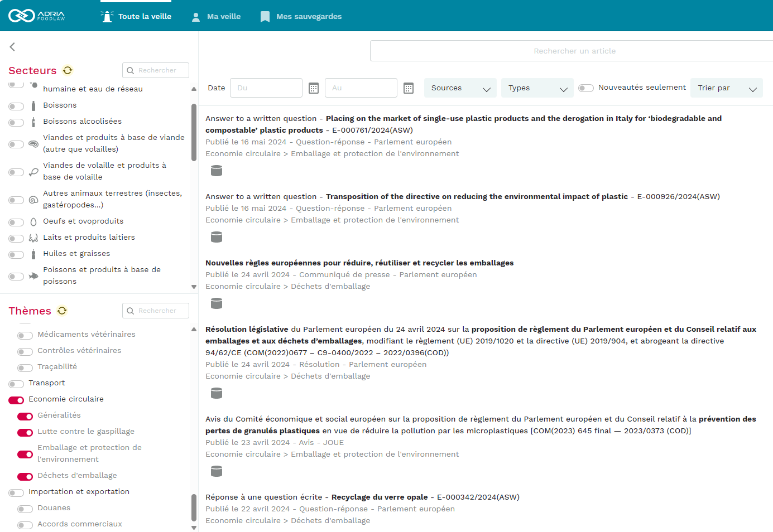Reset the Thèmes filters with refresh icon
Viewport: 773px width, 532px height.
pyautogui.click(x=62, y=311)
